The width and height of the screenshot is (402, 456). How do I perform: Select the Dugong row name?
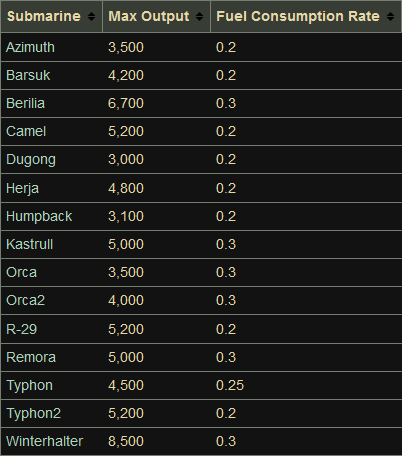click(31, 160)
